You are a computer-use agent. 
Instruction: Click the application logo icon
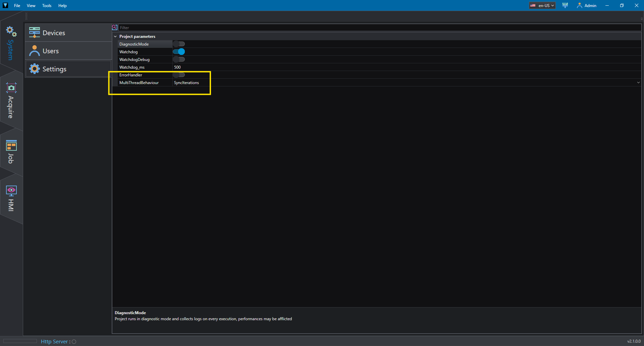[x=5, y=5]
